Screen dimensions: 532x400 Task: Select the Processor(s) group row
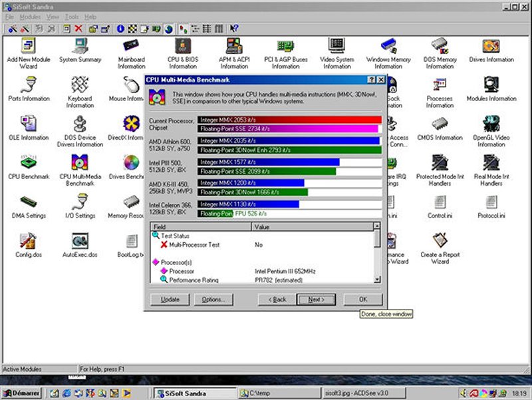coord(262,262)
